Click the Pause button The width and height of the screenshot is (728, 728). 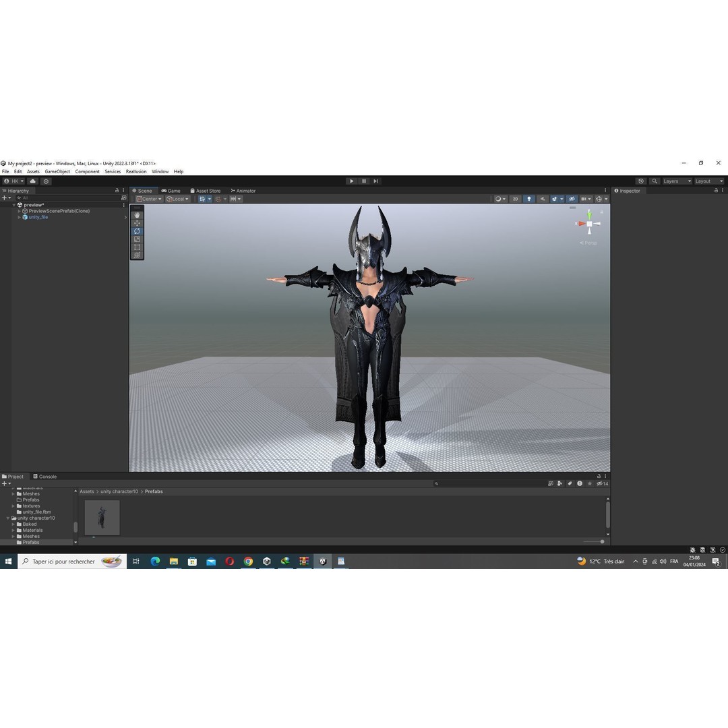tap(363, 181)
